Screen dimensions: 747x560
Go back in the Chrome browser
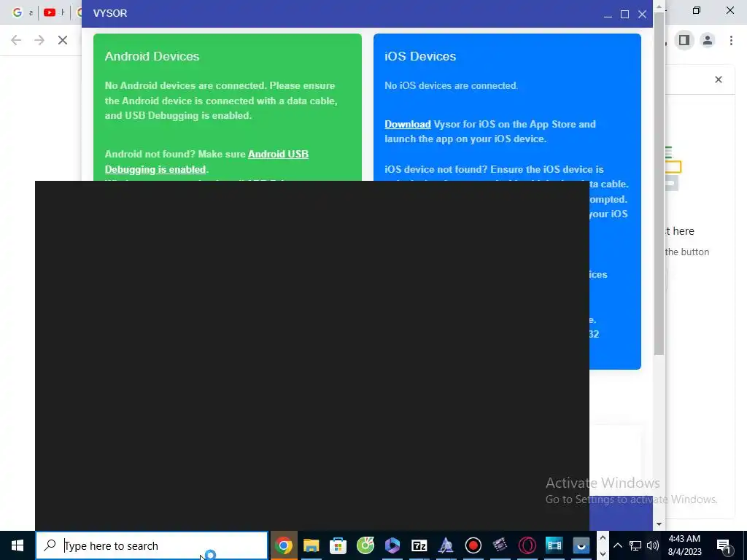click(x=16, y=40)
